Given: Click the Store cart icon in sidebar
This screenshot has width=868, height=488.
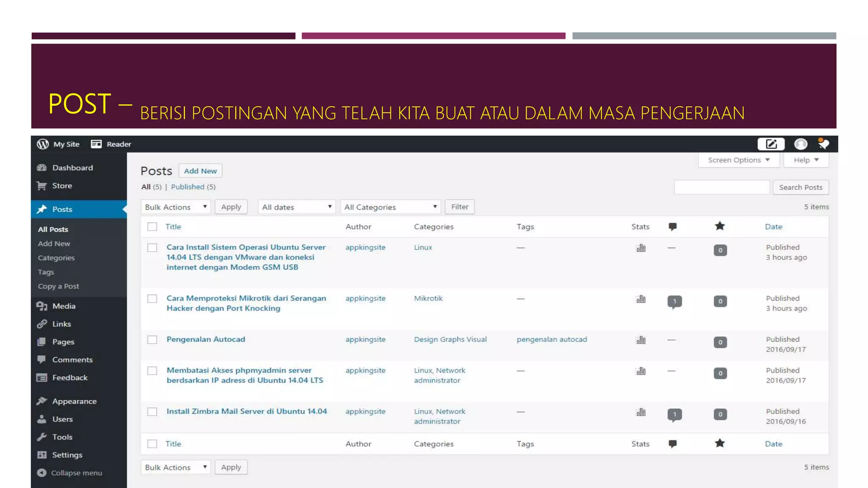Looking at the screenshot, I should (x=42, y=186).
